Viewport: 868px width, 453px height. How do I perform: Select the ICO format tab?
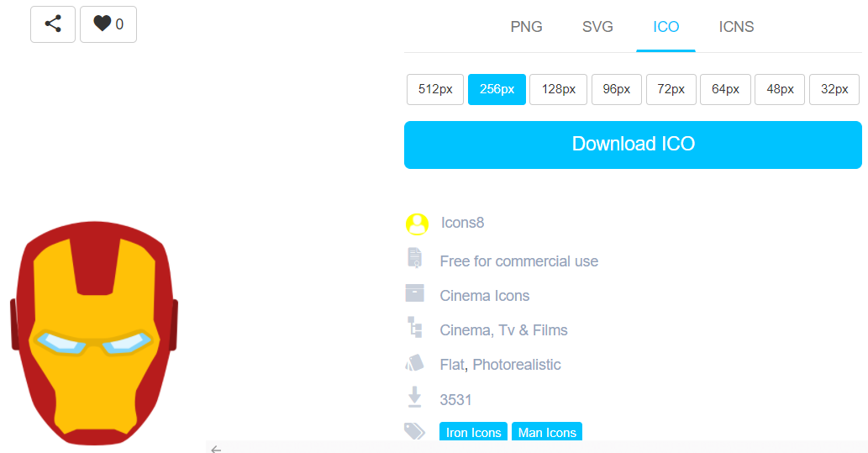[x=665, y=27]
